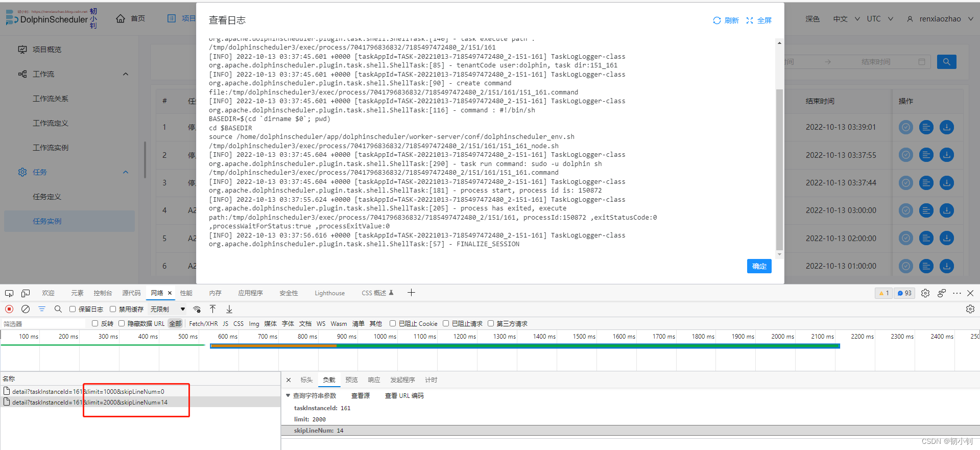Screen dimensions: 980x450
Task: Click the DevTools feedback people icon
Action: tap(942, 293)
